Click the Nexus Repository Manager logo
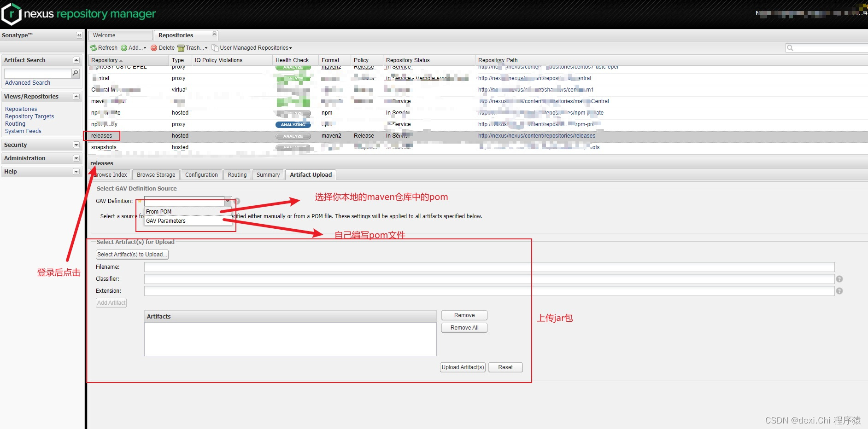868x429 pixels. 78,14
